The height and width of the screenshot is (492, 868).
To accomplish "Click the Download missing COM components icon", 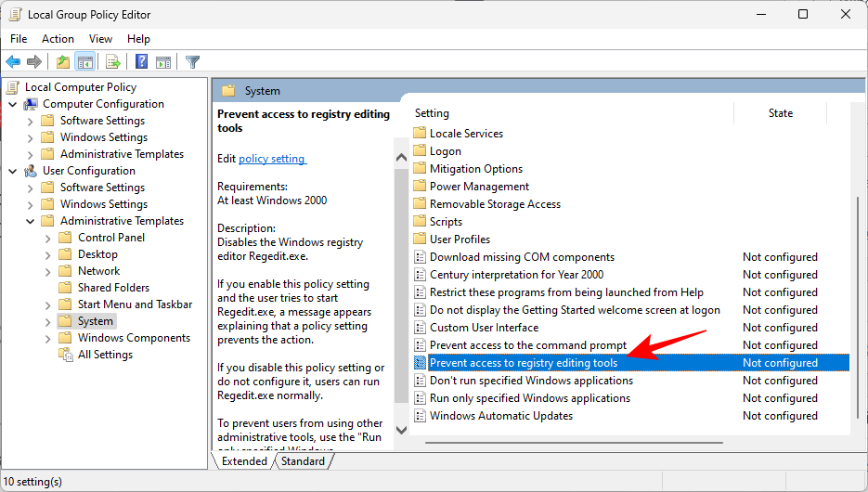I will click(421, 257).
